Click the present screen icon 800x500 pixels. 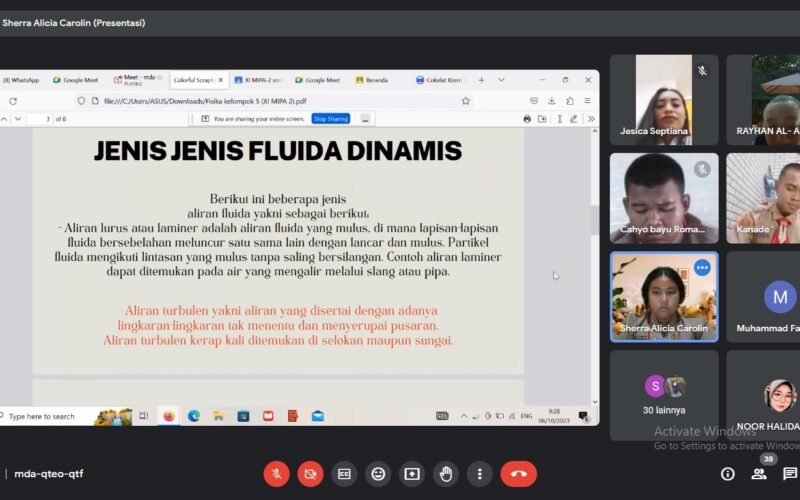pos(412,474)
